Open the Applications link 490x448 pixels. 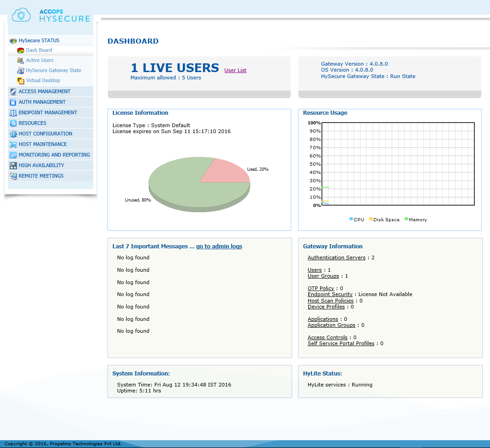tap(323, 319)
